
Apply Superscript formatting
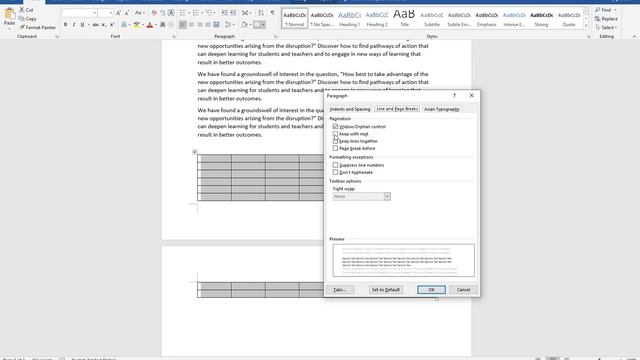click(x=112, y=25)
